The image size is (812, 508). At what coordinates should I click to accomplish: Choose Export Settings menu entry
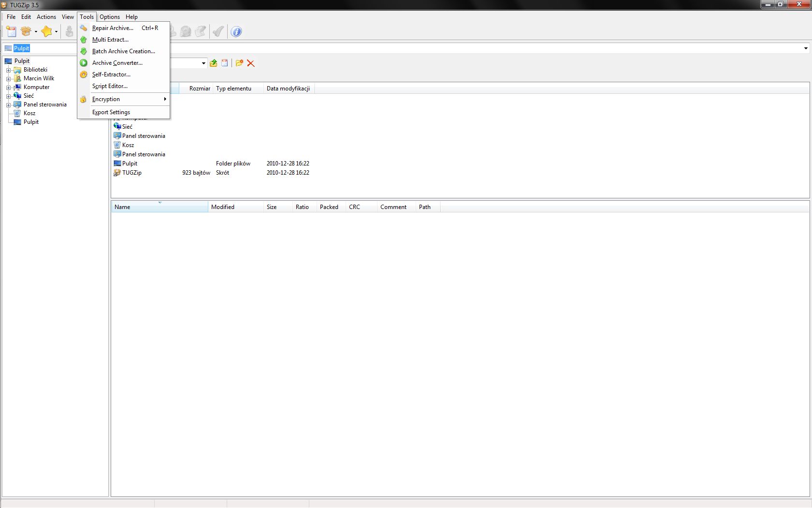click(x=124, y=112)
